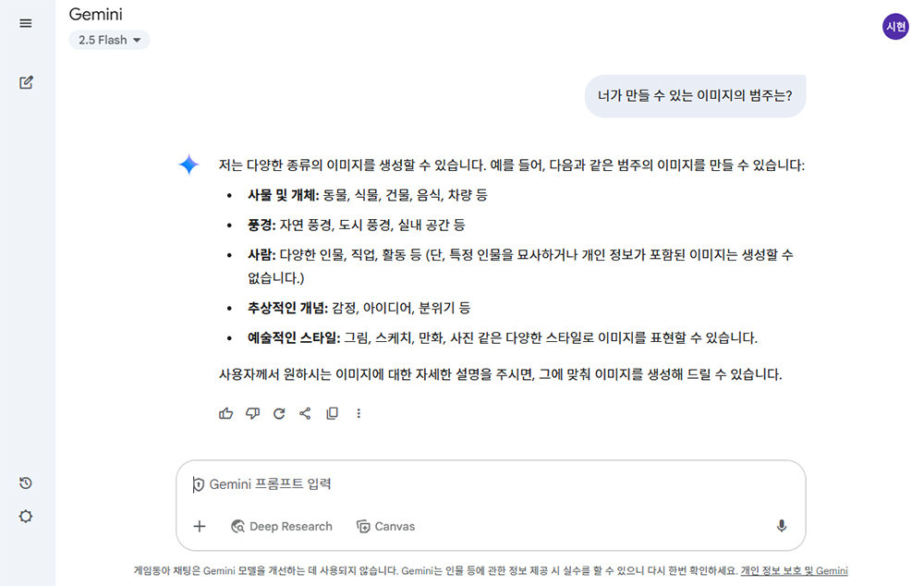Activate microphone voice input
The width and height of the screenshot is (924, 586).
[781, 526]
